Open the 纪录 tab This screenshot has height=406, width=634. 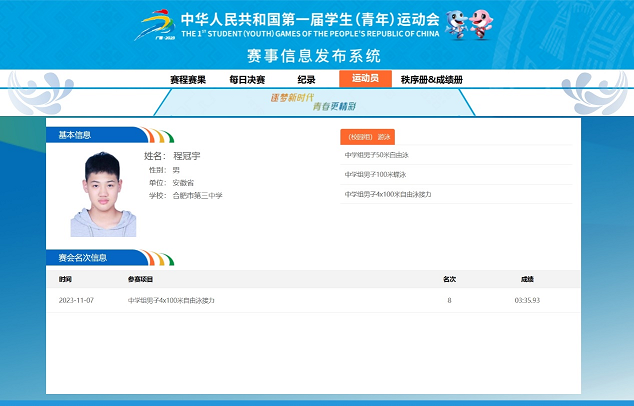pyautogui.click(x=306, y=79)
